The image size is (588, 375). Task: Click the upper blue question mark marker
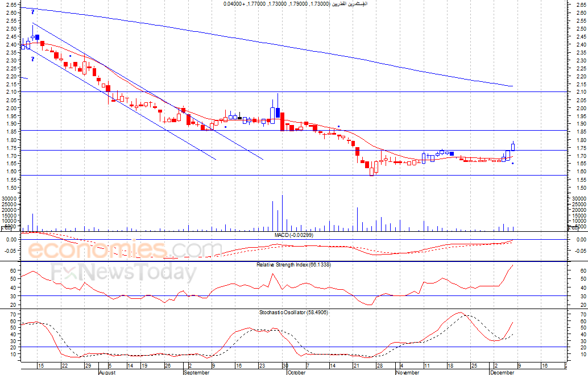[33, 11]
